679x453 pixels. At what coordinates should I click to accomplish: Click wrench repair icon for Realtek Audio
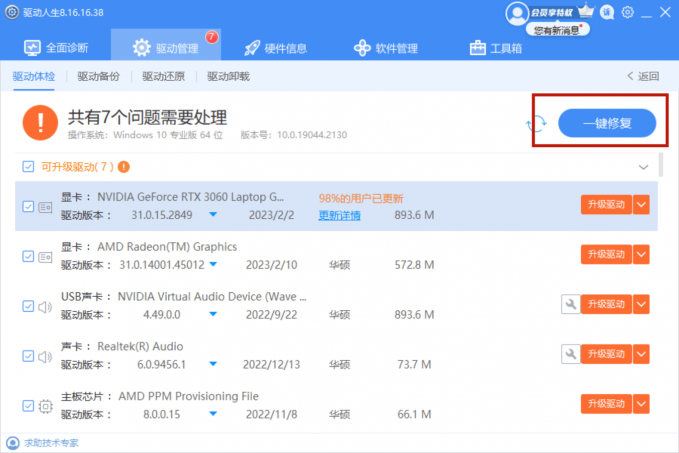(x=571, y=354)
